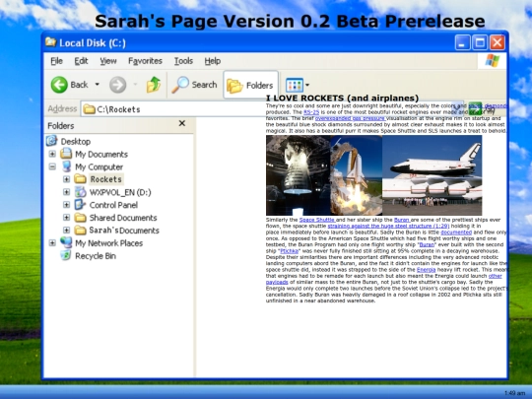
Task: Close the Folders side panel
Action: point(182,123)
